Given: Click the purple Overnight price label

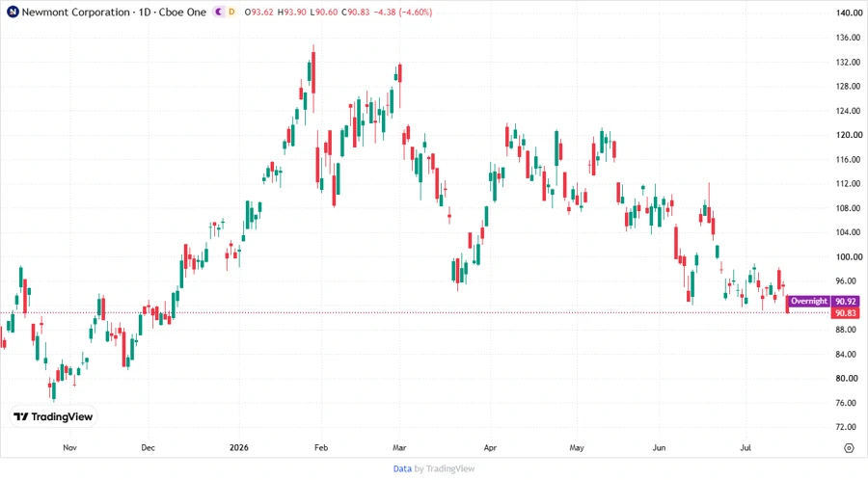Looking at the screenshot, I should (x=824, y=301).
